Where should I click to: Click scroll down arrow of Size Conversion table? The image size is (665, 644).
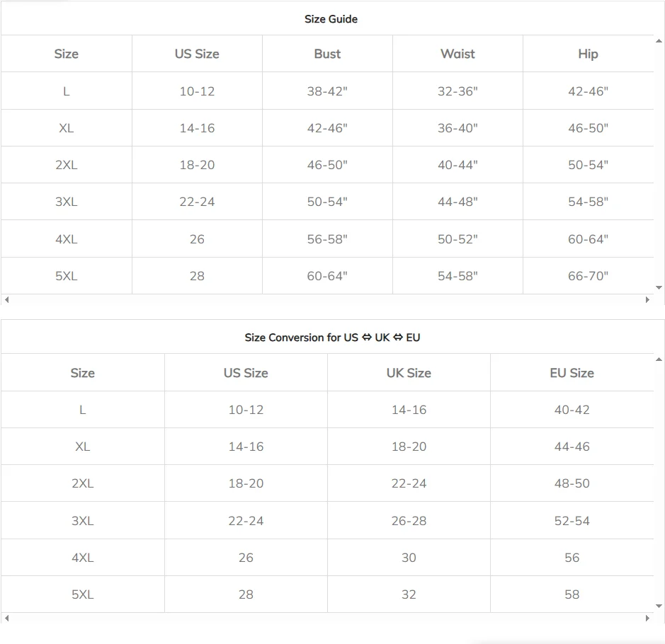tap(659, 606)
